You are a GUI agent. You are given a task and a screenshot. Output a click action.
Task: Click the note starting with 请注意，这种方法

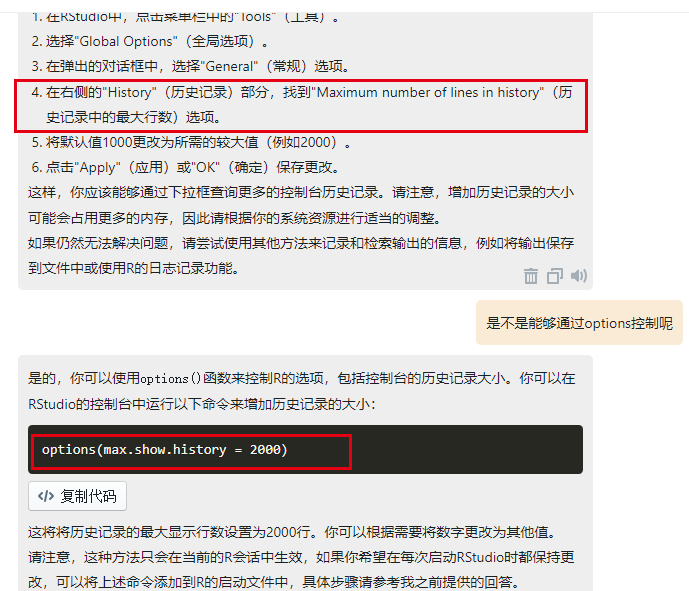coord(301,569)
